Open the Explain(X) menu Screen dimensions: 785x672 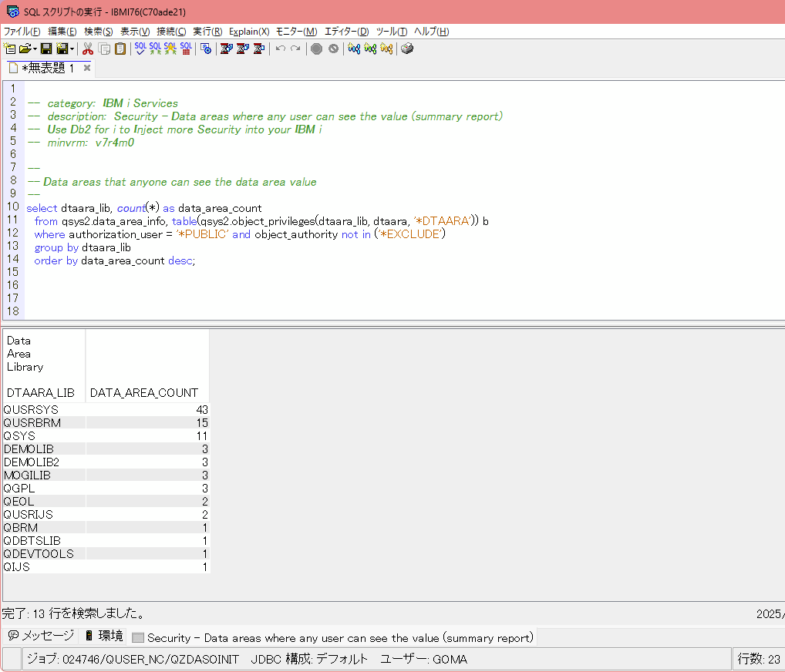point(249,32)
